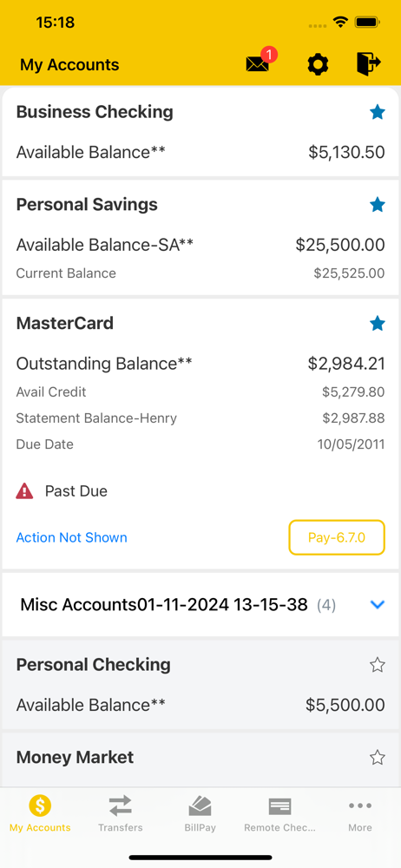Screen dimensions: 401x868
Task: Open the Business Checking account row
Action: pyautogui.click(x=200, y=132)
